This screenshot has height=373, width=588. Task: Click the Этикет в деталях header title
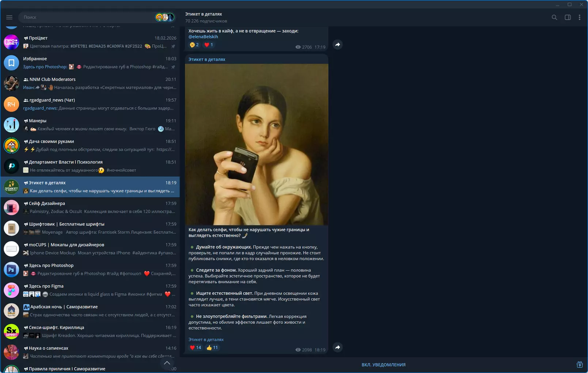click(204, 14)
